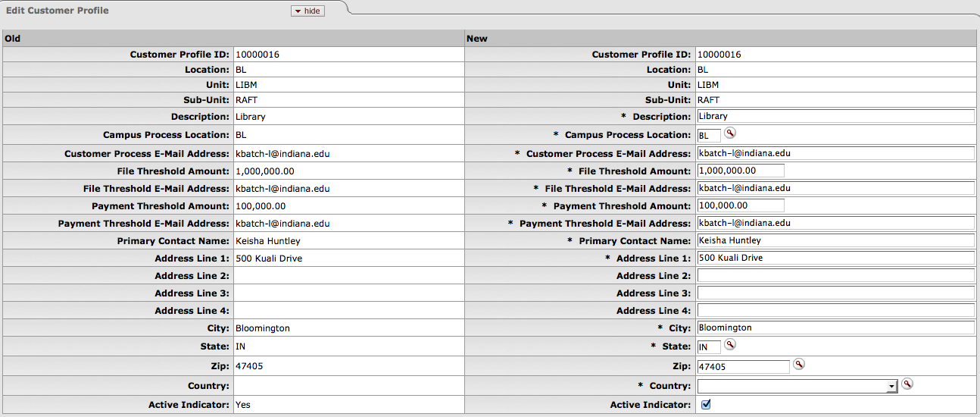Edit the City input field
Screen dimensions: 980x417
835,328
